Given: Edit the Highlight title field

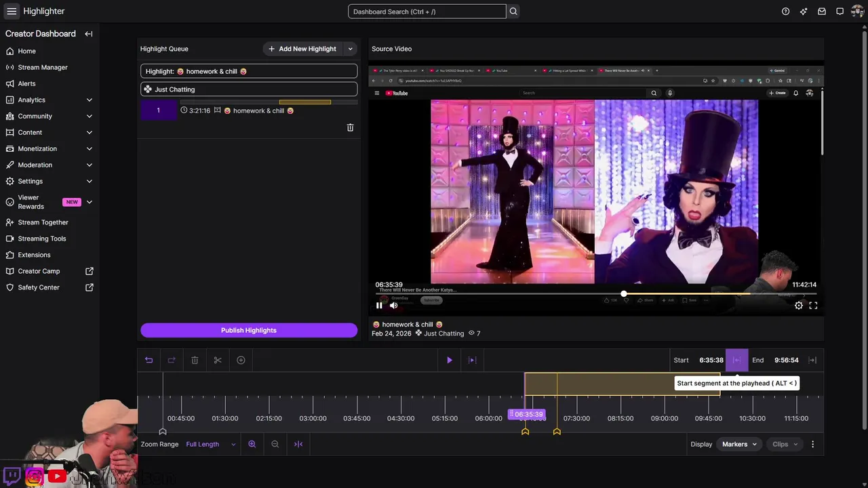Looking at the screenshot, I should tap(249, 71).
